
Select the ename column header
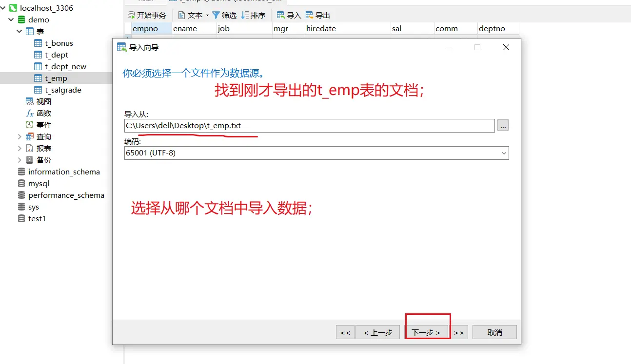tap(195, 29)
